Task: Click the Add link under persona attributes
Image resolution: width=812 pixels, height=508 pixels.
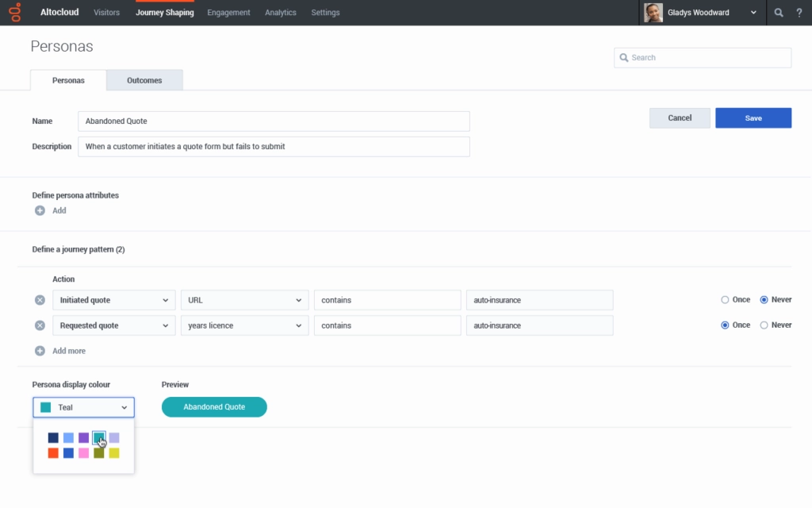Action: (x=59, y=210)
